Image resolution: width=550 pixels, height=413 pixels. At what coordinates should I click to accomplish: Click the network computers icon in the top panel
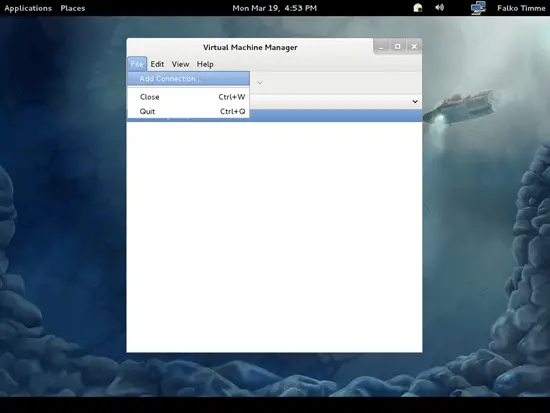pos(478,8)
